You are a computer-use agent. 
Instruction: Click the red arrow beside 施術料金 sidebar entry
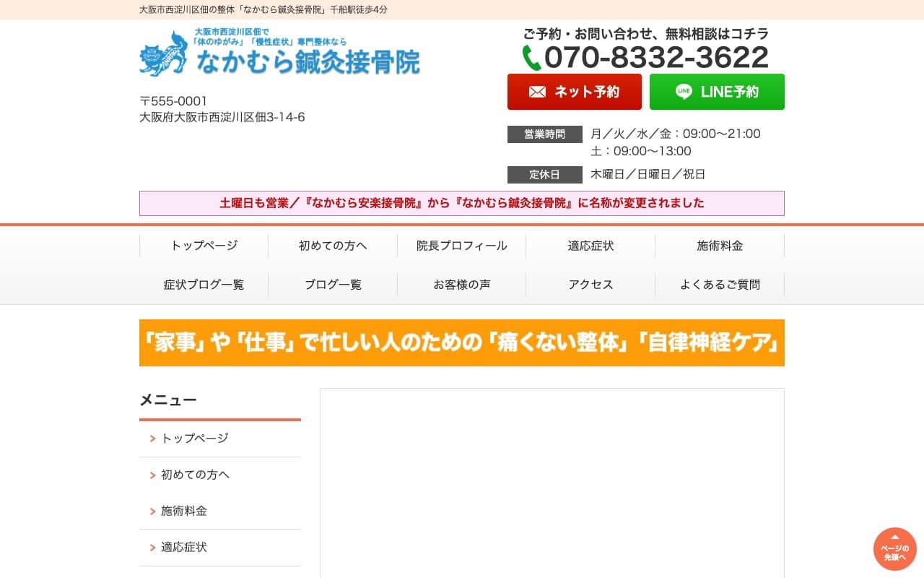[152, 511]
